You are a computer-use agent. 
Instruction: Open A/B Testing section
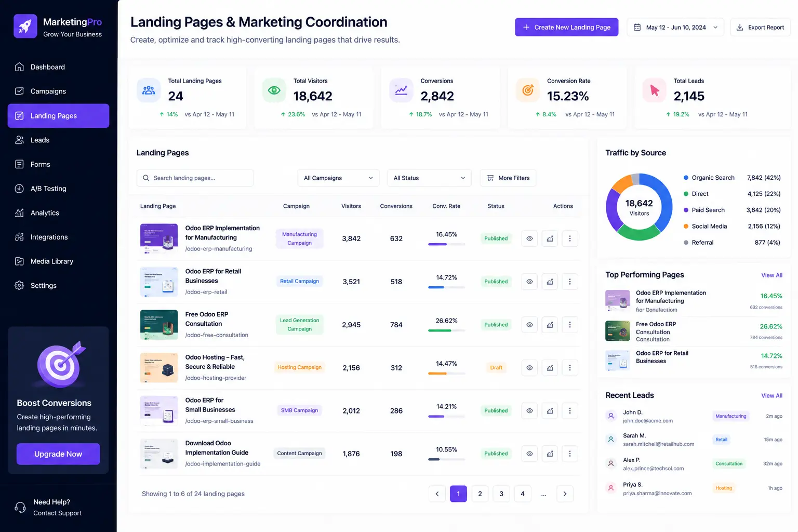pos(58,189)
